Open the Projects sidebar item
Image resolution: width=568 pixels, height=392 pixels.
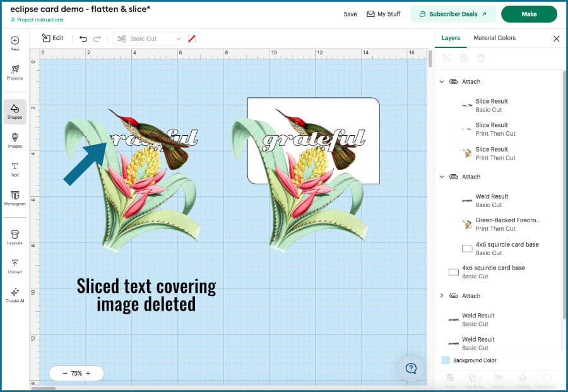point(15,73)
